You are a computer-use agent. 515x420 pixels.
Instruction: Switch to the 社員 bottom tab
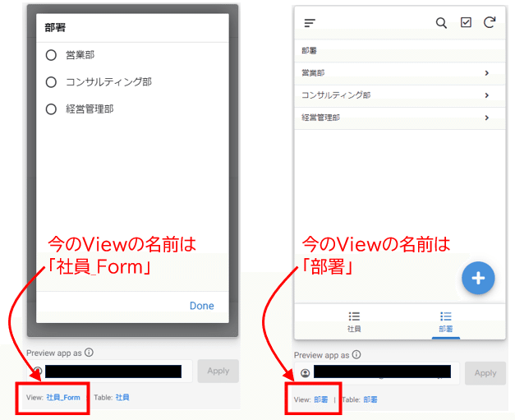click(x=354, y=321)
